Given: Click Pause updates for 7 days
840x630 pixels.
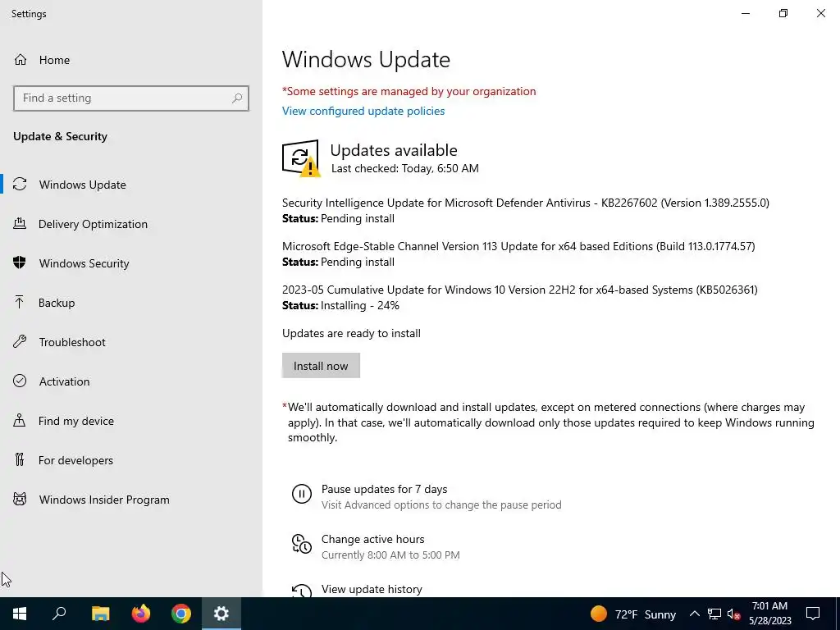Looking at the screenshot, I should tap(384, 489).
